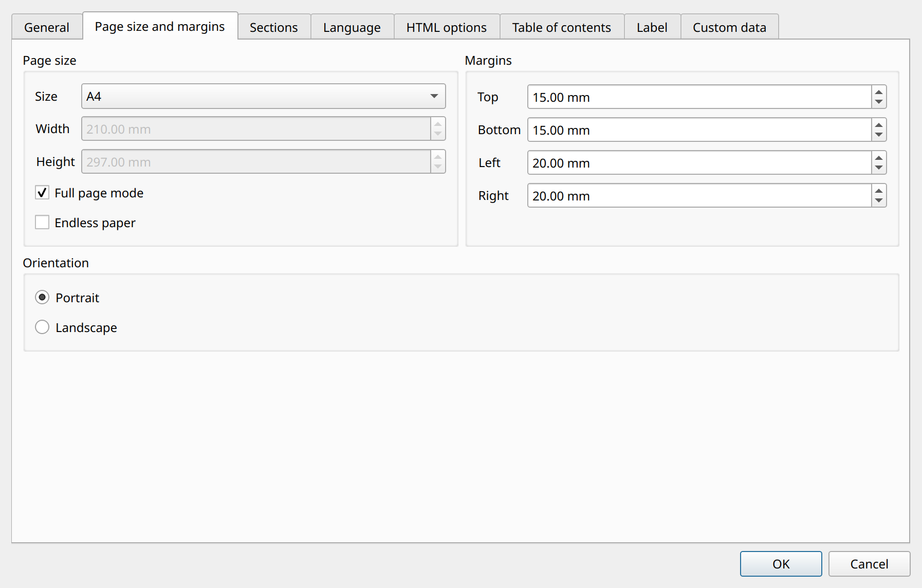This screenshot has height=588, width=922.
Task: Open the page Size A4 dropdown
Action: [263, 96]
